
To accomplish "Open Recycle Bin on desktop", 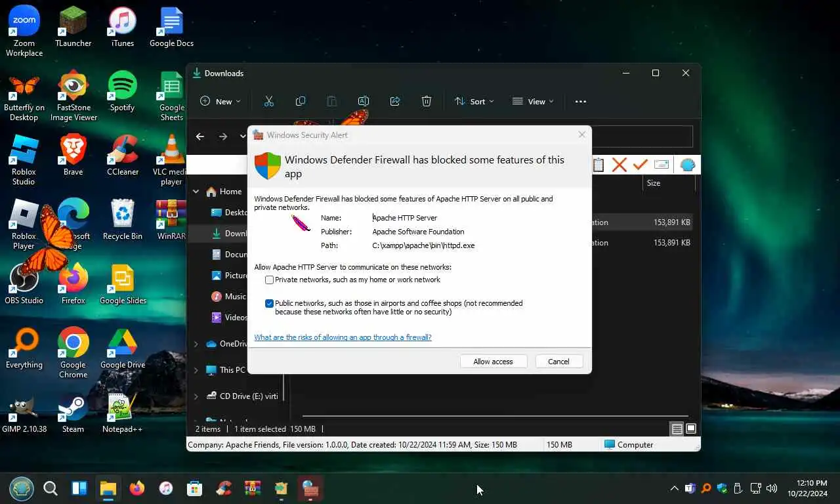I will pos(123,219).
